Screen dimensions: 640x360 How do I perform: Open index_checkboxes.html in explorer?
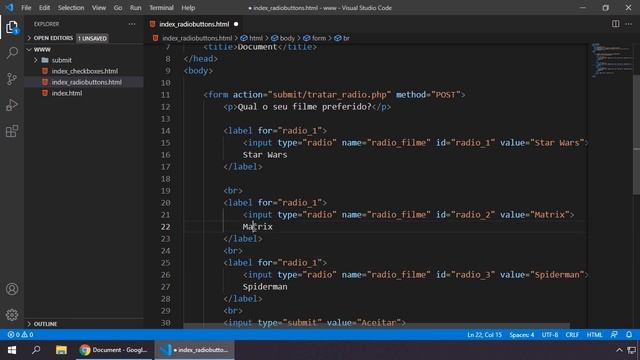click(84, 71)
